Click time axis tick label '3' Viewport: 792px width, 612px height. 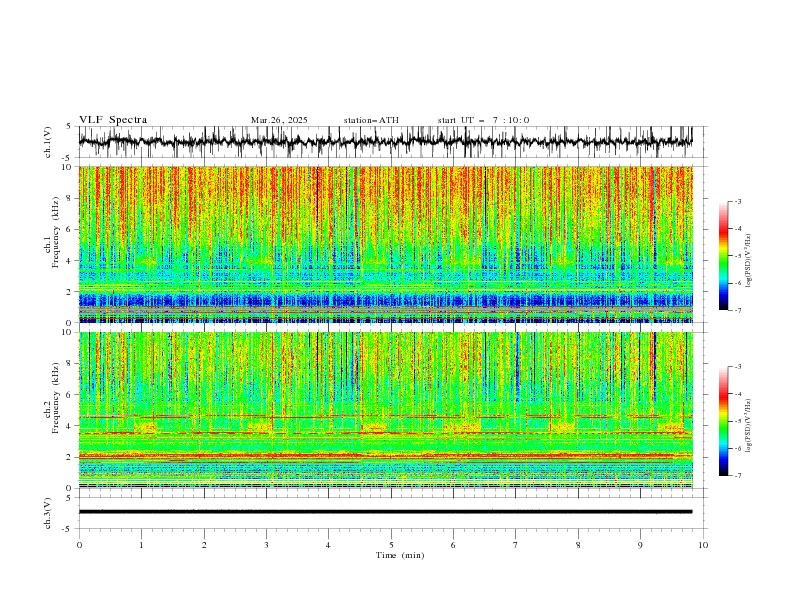point(266,545)
